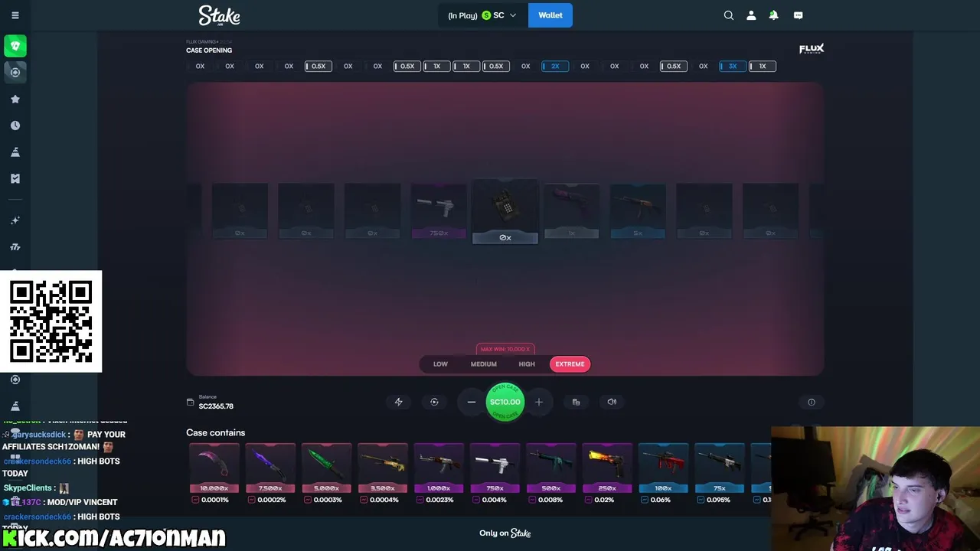Open Recent with the clock icon
This screenshot has height=551, width=980.
click(15, 126)
